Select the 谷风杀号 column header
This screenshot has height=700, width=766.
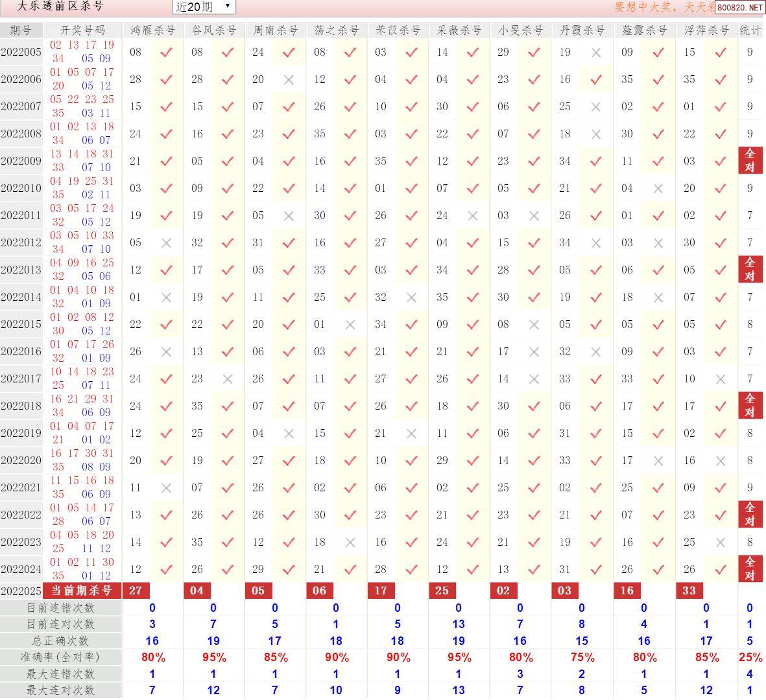[214, 30]
